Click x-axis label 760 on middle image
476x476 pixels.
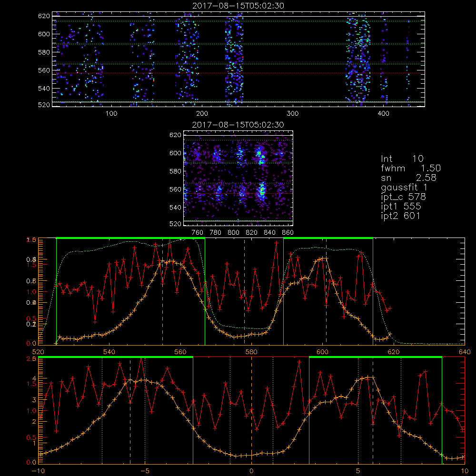tap(198, 233)
